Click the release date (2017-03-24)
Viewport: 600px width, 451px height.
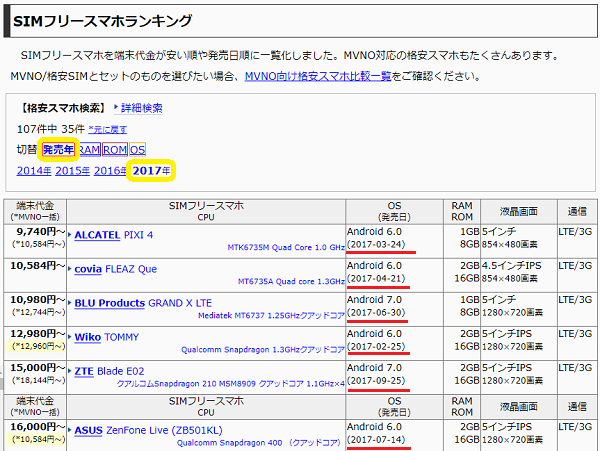376,244
